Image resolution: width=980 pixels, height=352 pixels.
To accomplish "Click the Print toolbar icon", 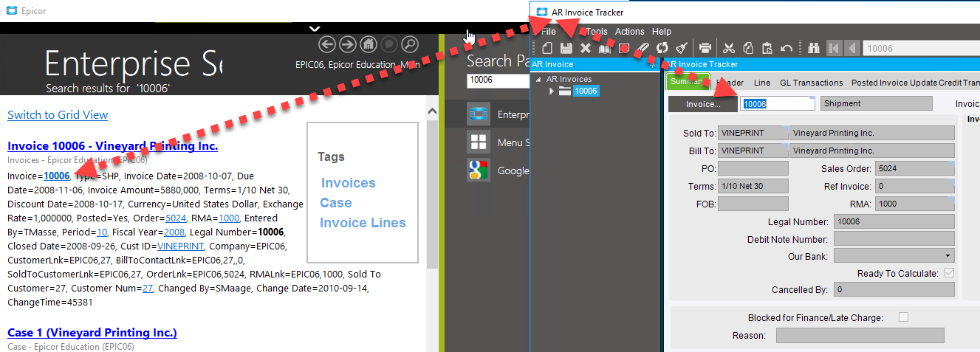I will (x=705, y=48).
